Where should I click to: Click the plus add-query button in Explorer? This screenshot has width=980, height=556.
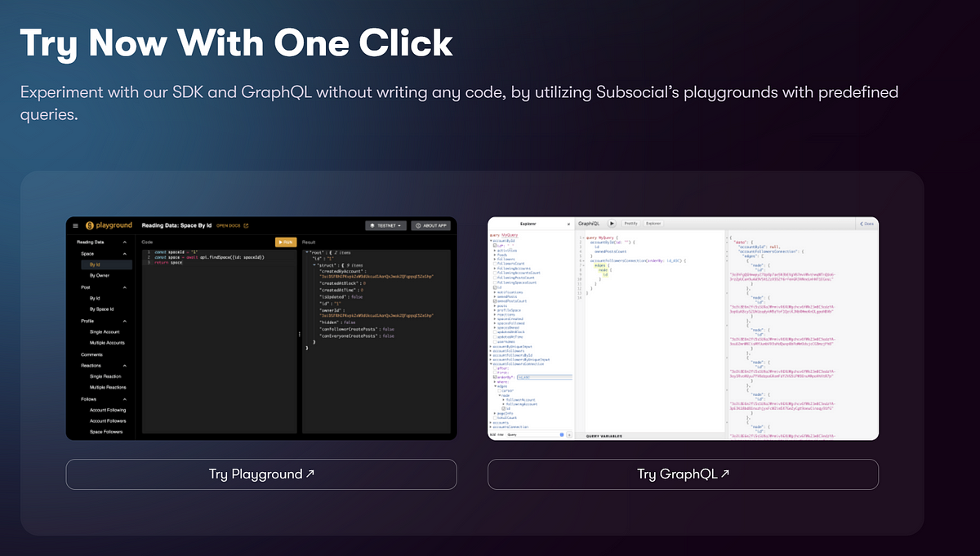tap(570, 434)
